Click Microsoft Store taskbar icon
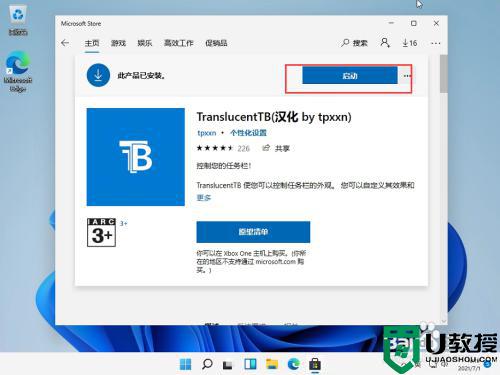The image size is (500, 375). click(315, 364)
